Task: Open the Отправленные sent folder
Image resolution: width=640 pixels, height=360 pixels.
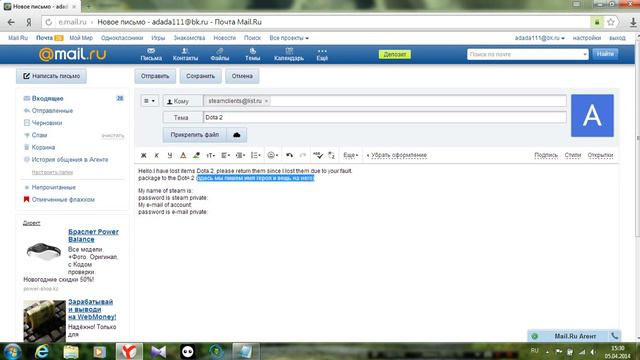Action: click(x=52, y=111)
